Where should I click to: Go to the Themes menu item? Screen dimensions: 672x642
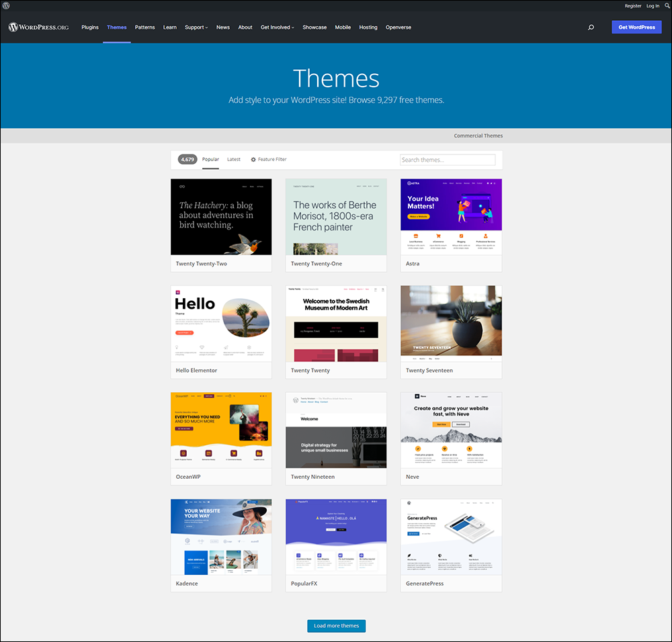116,27
